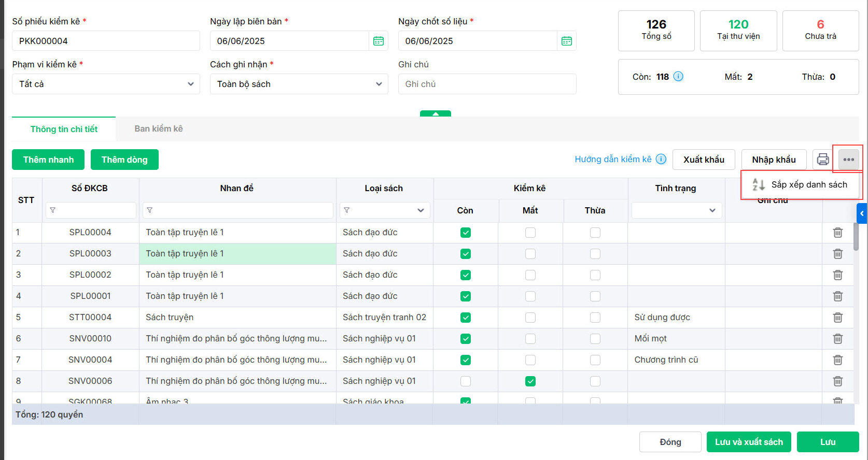Image resolution: width=868 pixels, height=460 pixels.
Task: Click the info icon beside Còn 118
Action: (x=678, y=77)
